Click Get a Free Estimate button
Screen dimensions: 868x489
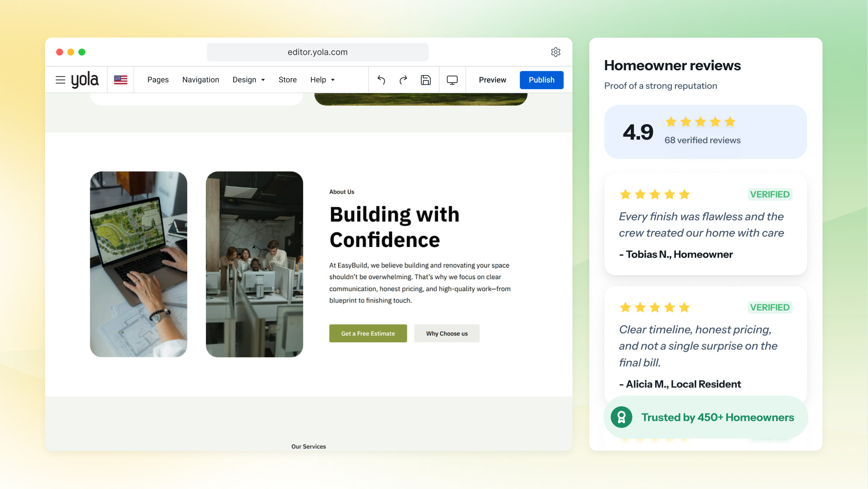(x=368, y=334)
